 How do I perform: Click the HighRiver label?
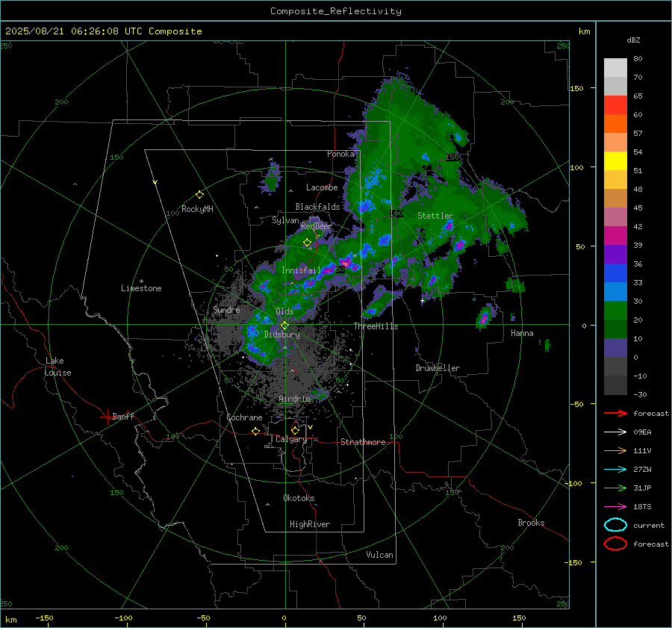point(310,524)
